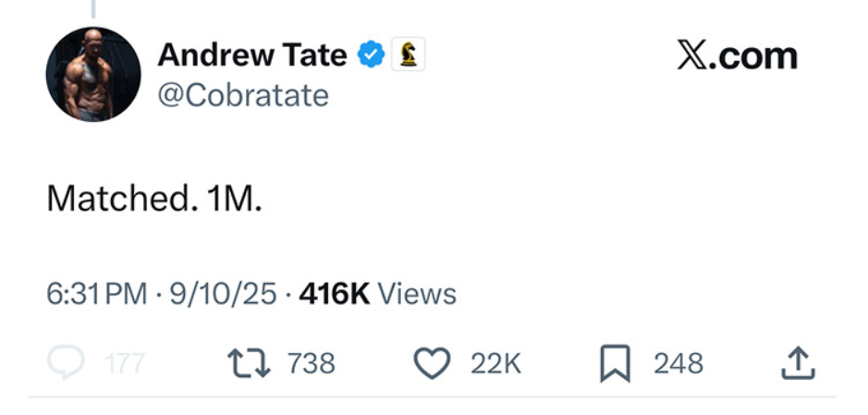
Task: Open the @Cobratate handle link
Action: (x=243, y=95)
